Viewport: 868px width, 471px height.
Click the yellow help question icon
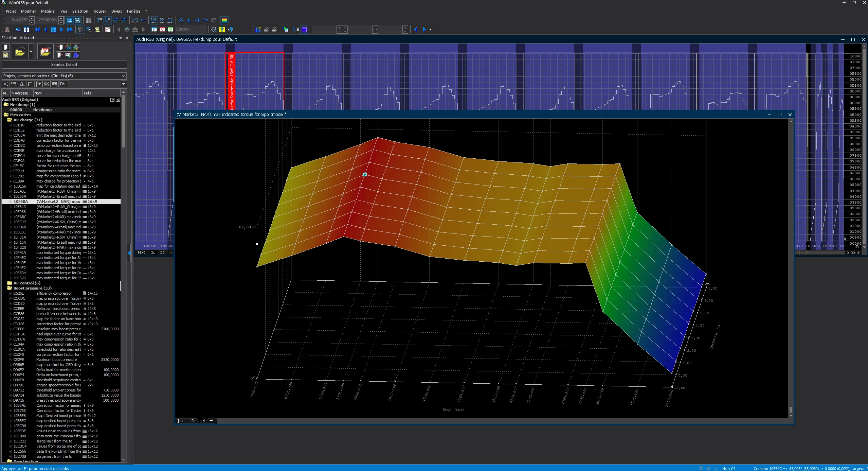(222, 30)
